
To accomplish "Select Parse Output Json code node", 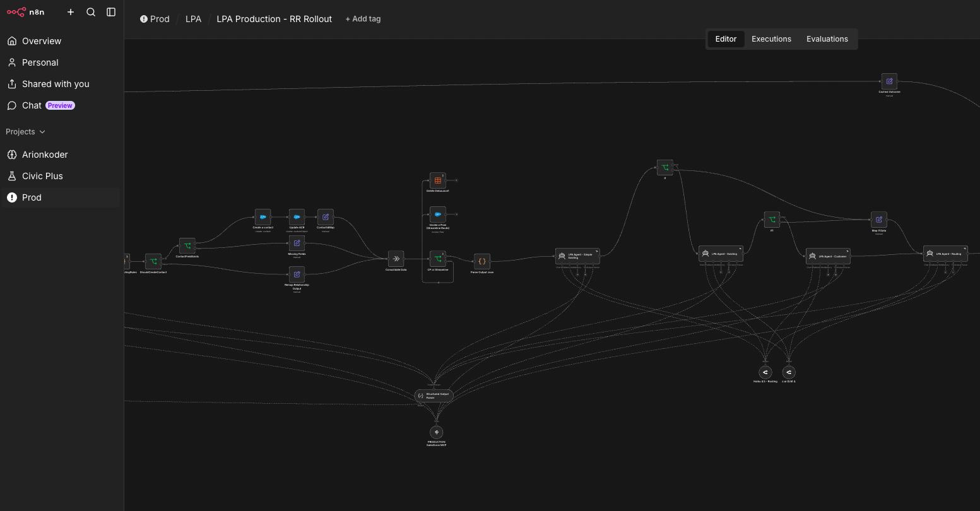I will pos(482,261).
